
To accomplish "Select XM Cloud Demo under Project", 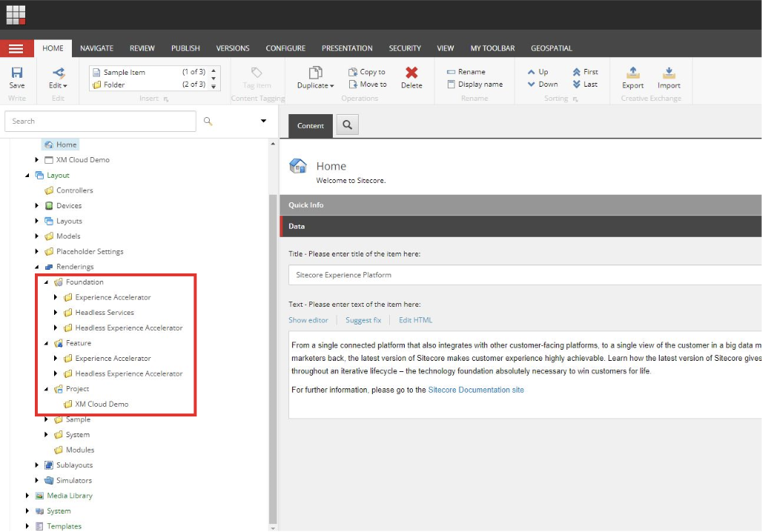I will 102,405.
